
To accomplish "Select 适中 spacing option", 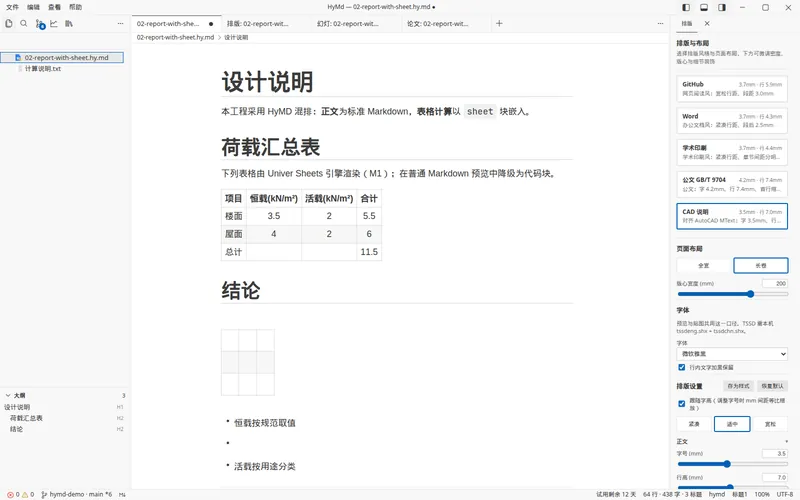I will point(732,424).
